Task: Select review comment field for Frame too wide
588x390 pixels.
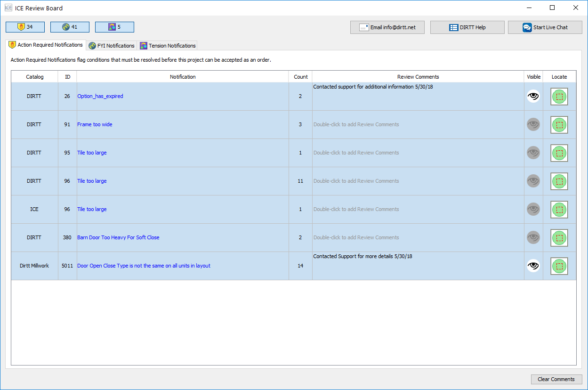Action: pos(418,125)
